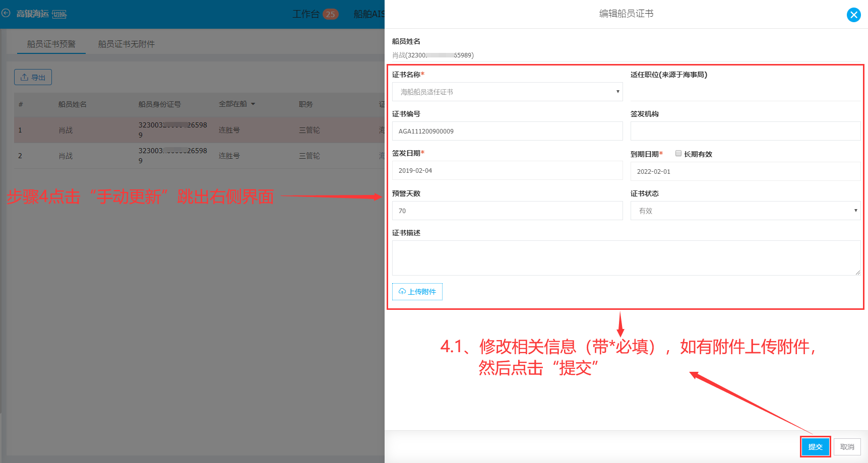Switch to the 船员证书无附件 tab

pyautogui.click(x=126, y=44)
